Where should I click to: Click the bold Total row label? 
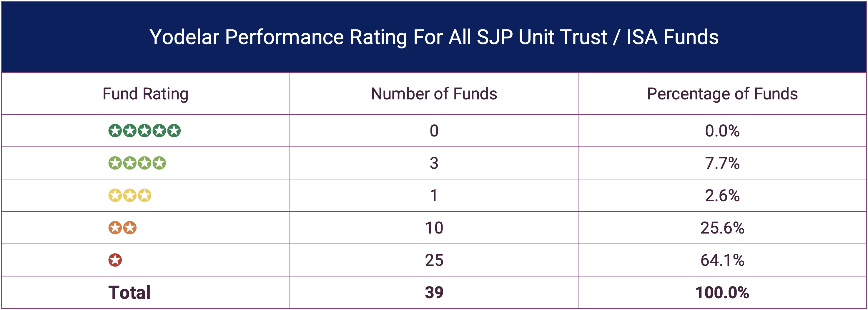coord(129,292)
